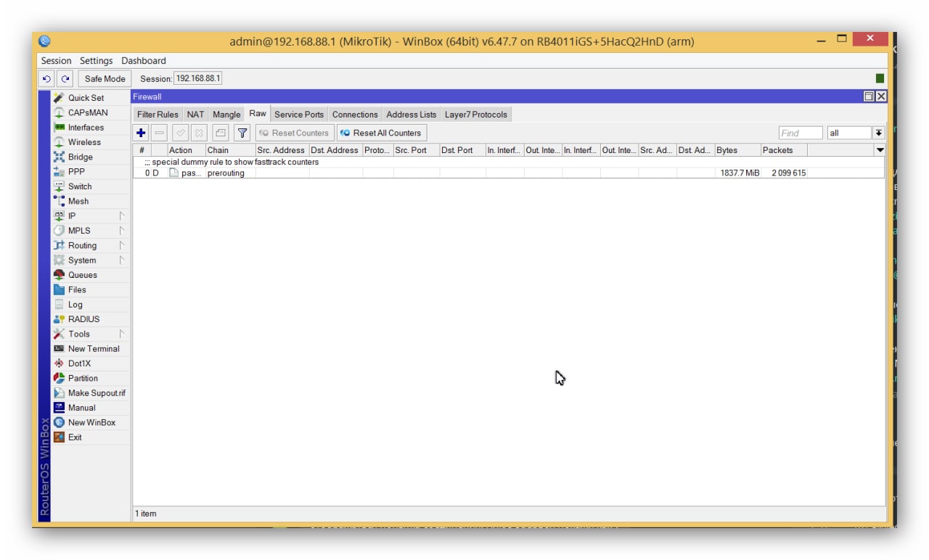Open Session menu
929x560 pixels.
[56, 61]
